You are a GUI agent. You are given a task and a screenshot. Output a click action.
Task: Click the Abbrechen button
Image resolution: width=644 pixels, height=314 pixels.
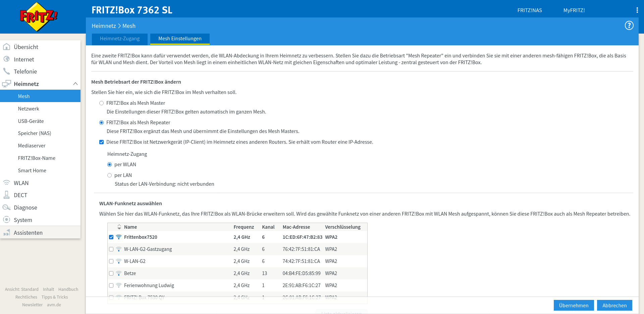[x=614, y=305]
